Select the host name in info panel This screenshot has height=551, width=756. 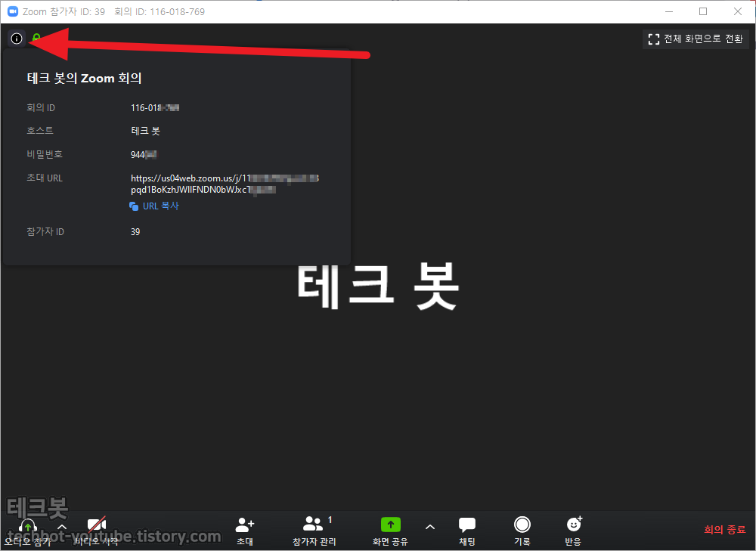145,131
